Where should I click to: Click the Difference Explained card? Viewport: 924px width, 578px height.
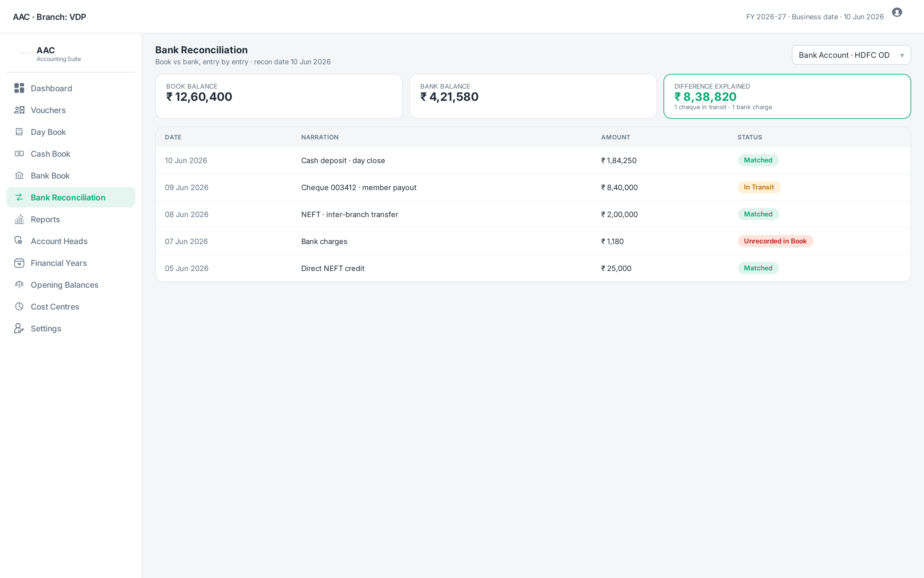(x=787, y=96)
